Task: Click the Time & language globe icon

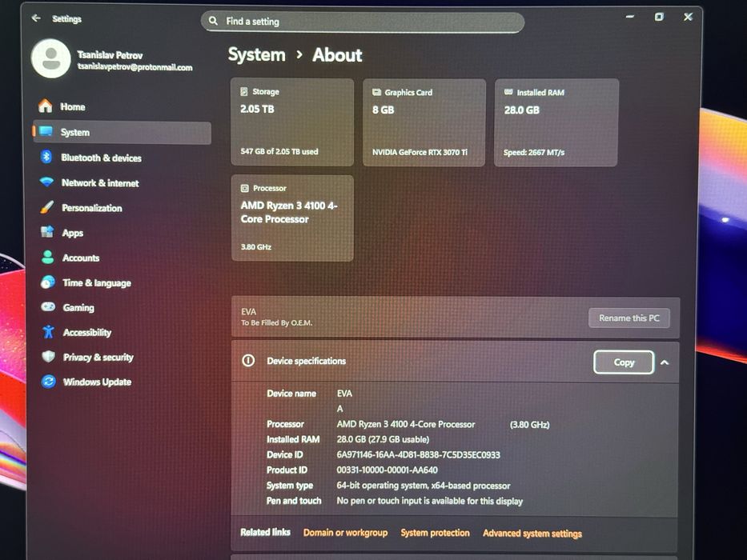Action: coord(48,282)
